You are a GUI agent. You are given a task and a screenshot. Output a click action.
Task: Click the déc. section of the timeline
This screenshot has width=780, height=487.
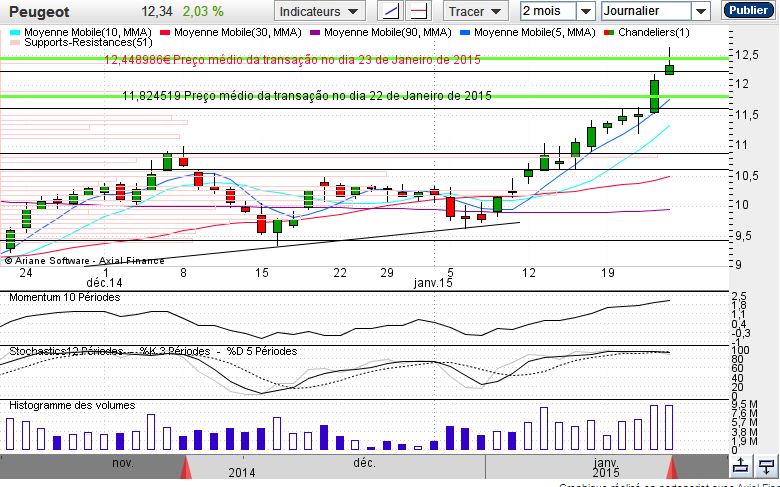[364, 463]
